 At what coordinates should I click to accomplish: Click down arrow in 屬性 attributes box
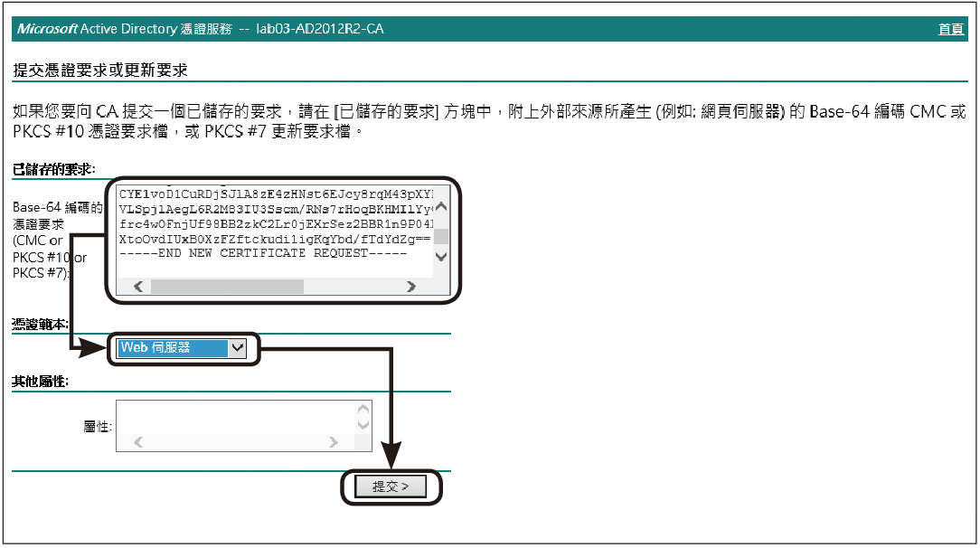click(x=363, y=425)
